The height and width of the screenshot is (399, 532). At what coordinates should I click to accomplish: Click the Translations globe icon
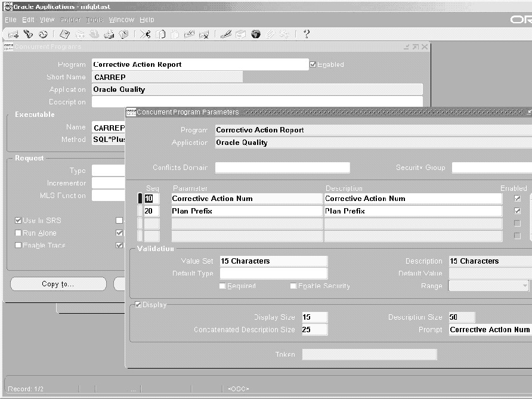[256, 34]
